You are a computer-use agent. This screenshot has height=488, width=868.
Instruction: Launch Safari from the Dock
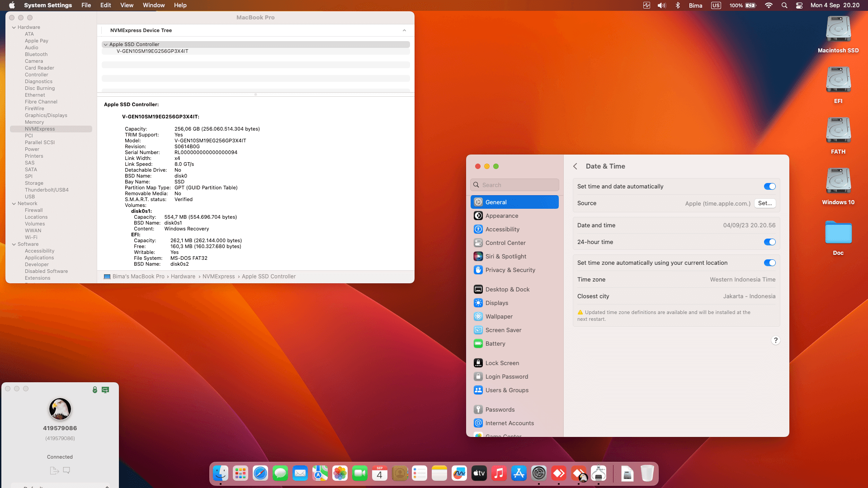pos(260,473)
